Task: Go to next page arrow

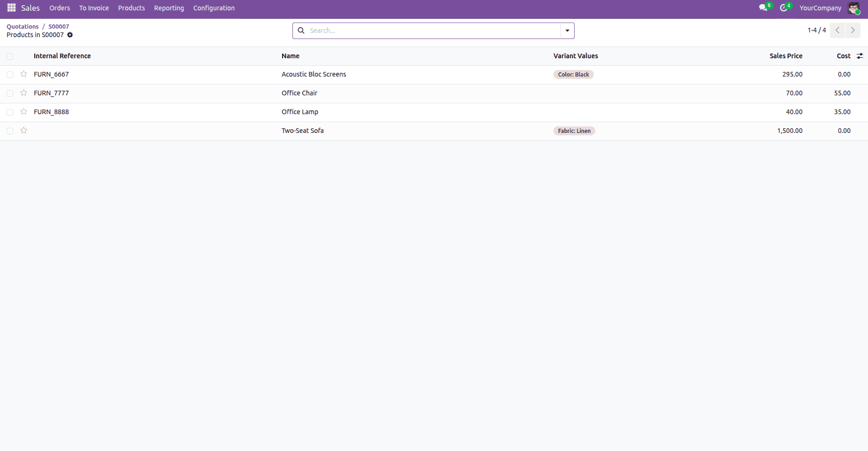Action: pos(852,30)
